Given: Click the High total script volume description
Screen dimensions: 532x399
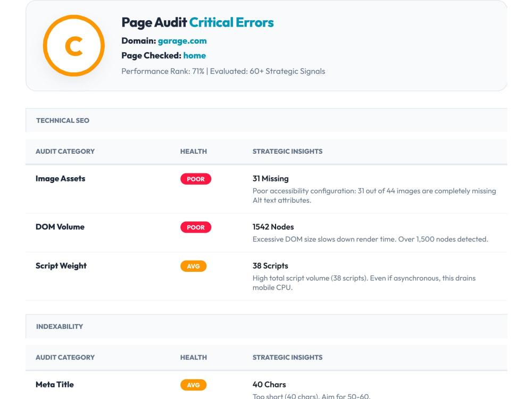Looking at the screenshot, I should click(x=364, y=282).
